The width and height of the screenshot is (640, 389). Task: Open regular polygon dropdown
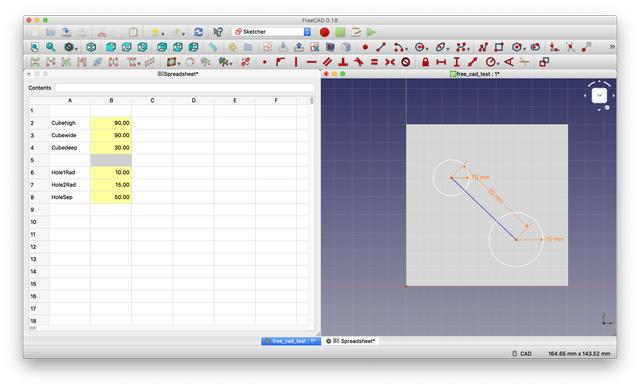tap(524, 49)
